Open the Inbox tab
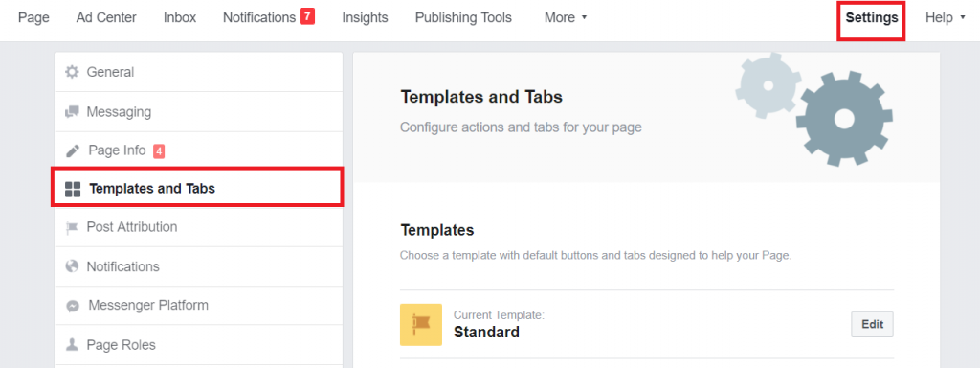The width and height of the screenshot is (980, 368). [180, 18]
